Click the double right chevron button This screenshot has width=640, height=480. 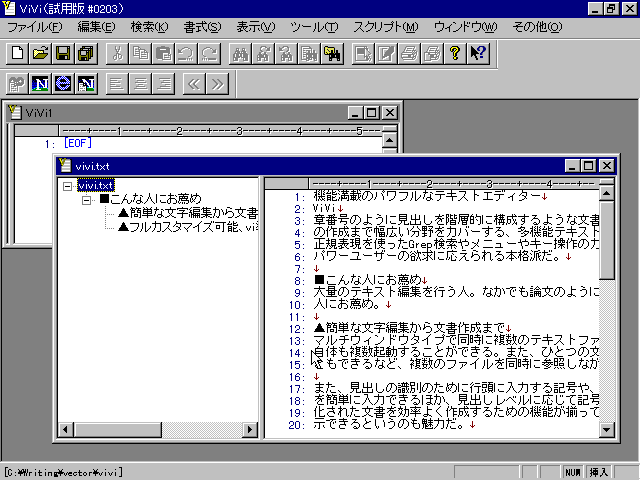(217, 84)
